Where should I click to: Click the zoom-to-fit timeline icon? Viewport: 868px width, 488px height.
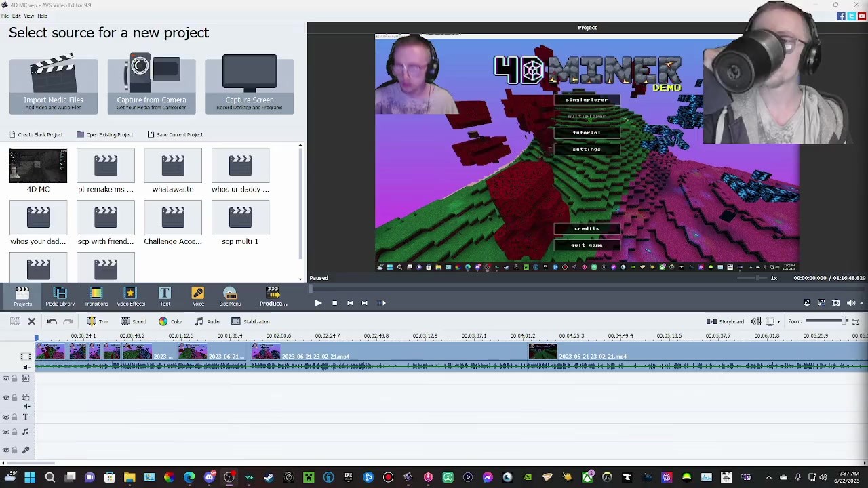(x=856, y=321)
